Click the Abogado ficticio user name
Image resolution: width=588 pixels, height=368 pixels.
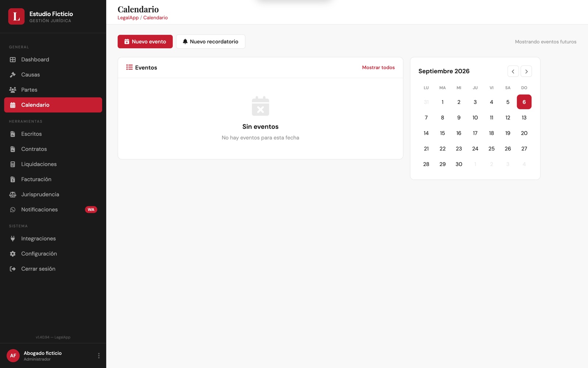(43, 353)
